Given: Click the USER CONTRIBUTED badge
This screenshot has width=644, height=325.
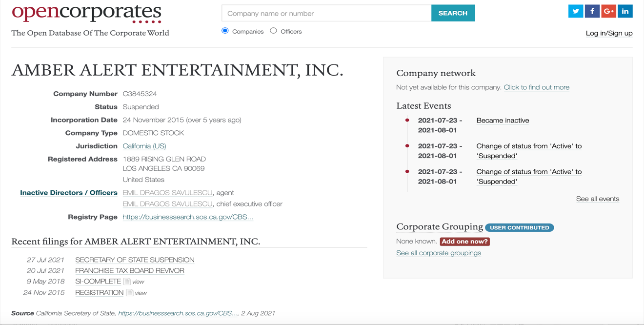Looking at the screenshot, I should coord(519,227).
